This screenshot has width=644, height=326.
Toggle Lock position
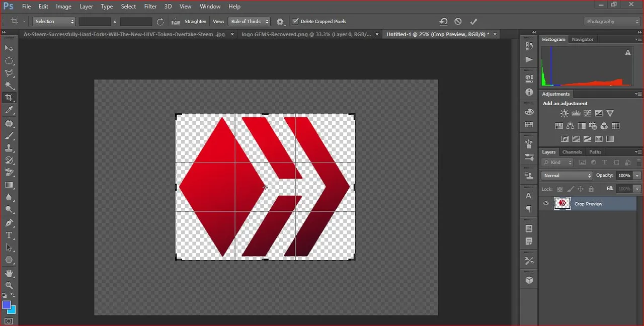[x=581, y=189]
